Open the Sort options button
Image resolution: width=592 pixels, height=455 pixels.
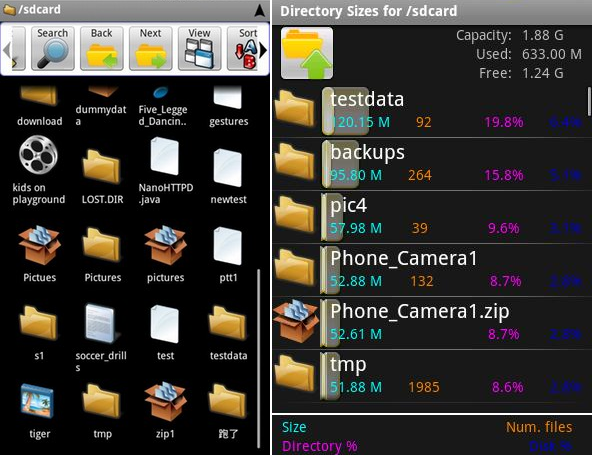point(244,48)
